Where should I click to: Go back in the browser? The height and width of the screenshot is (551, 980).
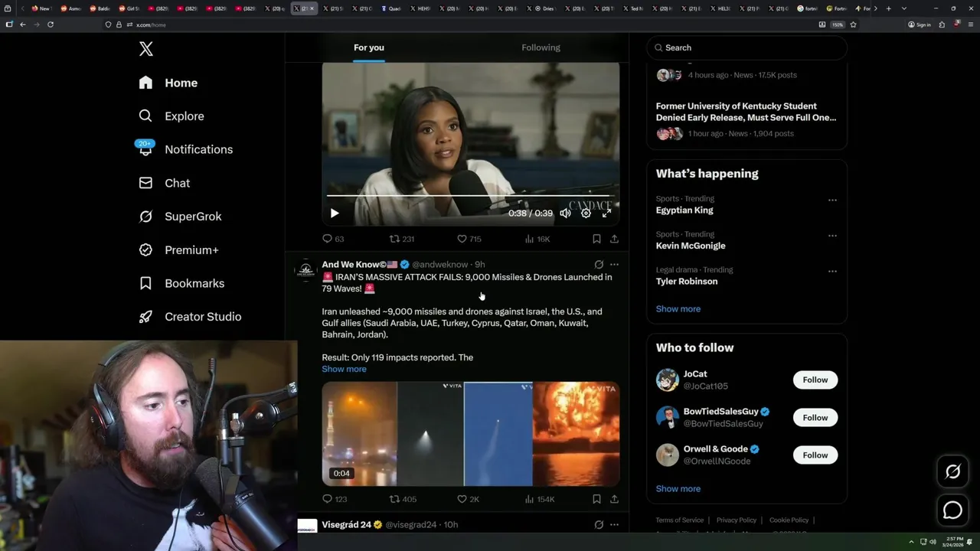click(x=23, y=24)
